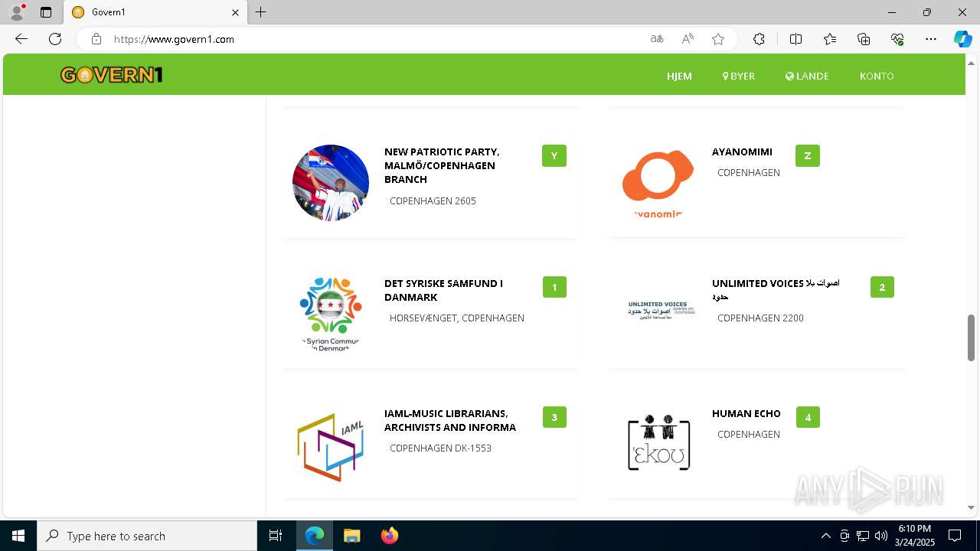The height and width of the screenshot is (551, 980).
Task: Open Syrian Community in Denmark logo
Action: coord(331,314)
